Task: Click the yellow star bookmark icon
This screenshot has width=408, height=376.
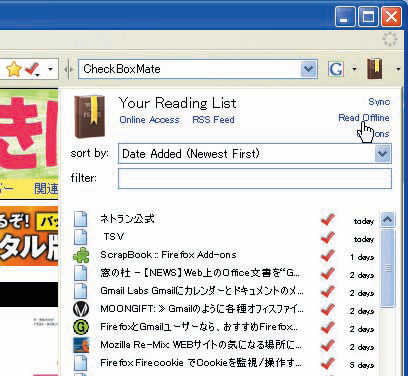Action: [14, 69]
